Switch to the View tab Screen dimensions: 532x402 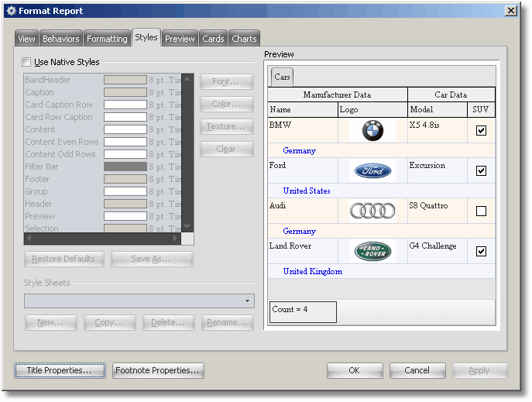point(26,39)
